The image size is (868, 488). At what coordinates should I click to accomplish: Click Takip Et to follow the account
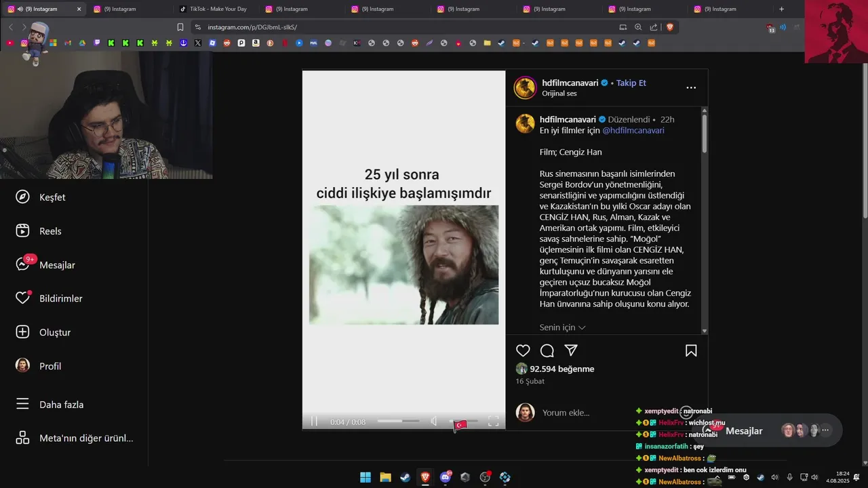(631, 83)
